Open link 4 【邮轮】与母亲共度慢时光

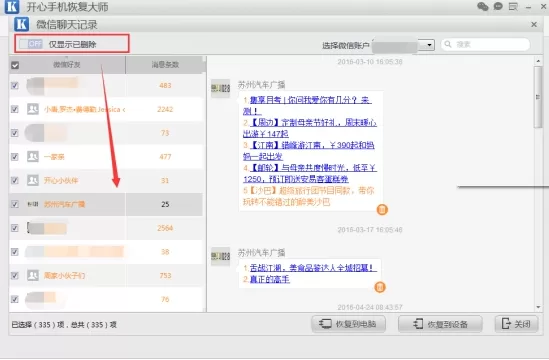(310, 173)
